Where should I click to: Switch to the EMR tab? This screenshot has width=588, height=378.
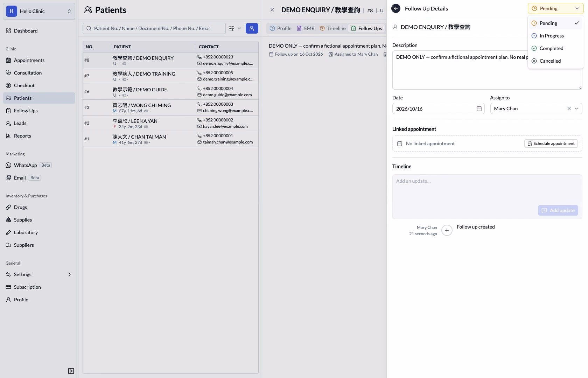pyautogui.click(x=306, y=28)
